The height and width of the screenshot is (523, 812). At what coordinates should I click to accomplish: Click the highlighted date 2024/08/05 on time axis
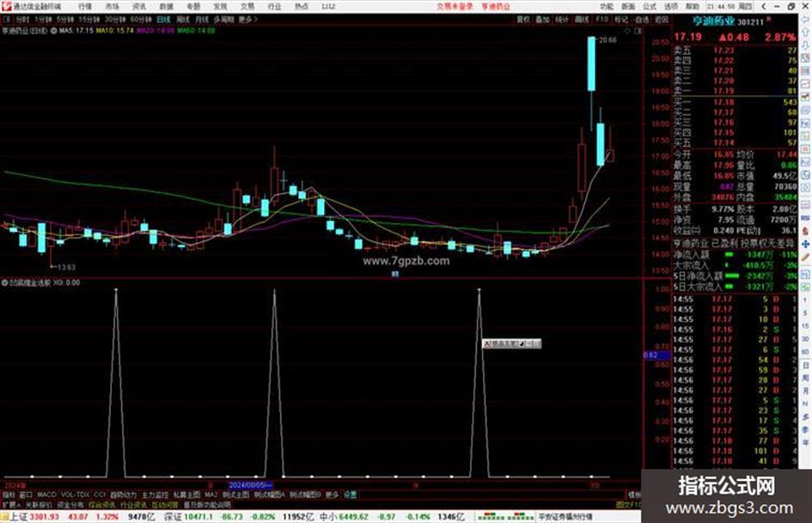click(250, 485)
